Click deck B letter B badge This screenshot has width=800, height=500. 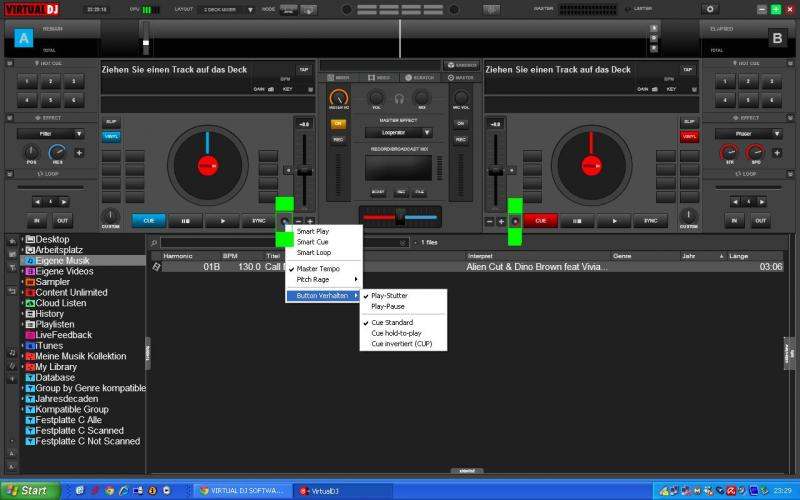[x=777, y=38]
